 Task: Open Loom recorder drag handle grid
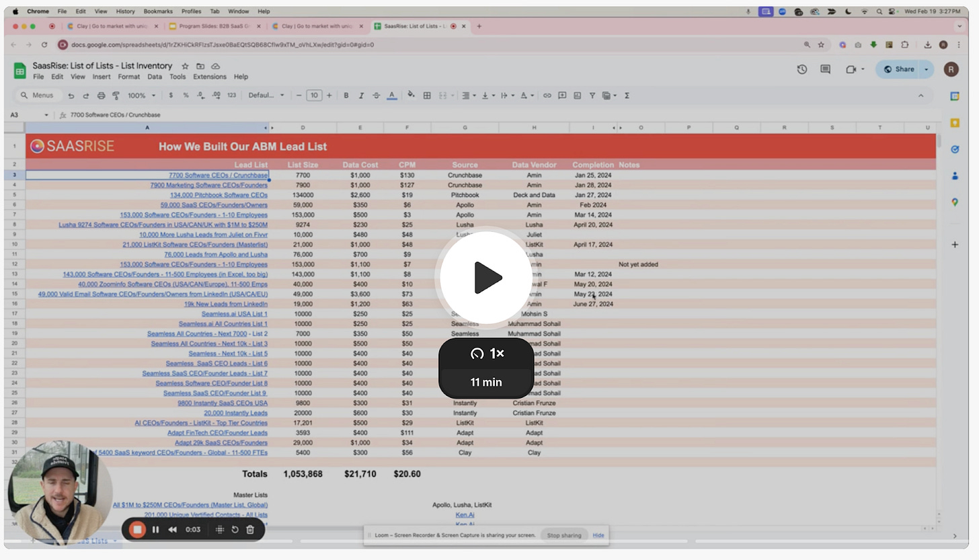[x=220, y=530]
